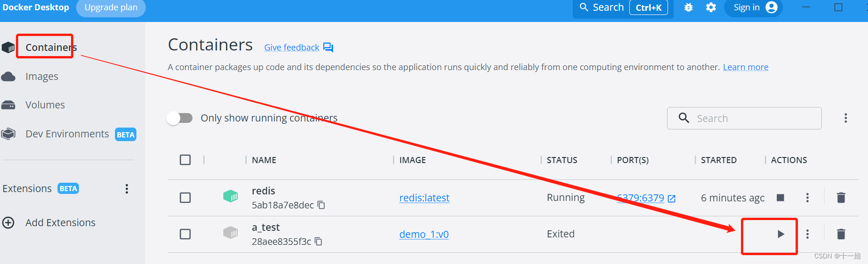Click the gray a_test container icon
Screen dimensions: 868x264
pyautogui.click(x=231, y=232)
